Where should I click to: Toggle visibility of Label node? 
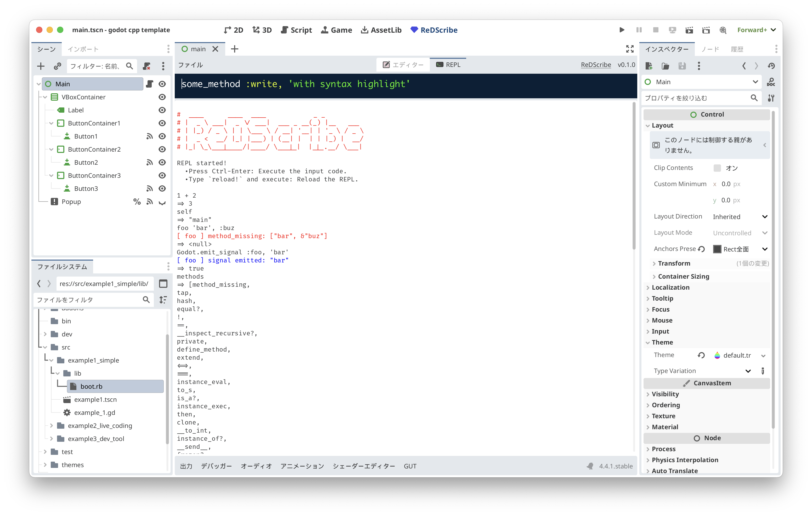click(162, 110)
